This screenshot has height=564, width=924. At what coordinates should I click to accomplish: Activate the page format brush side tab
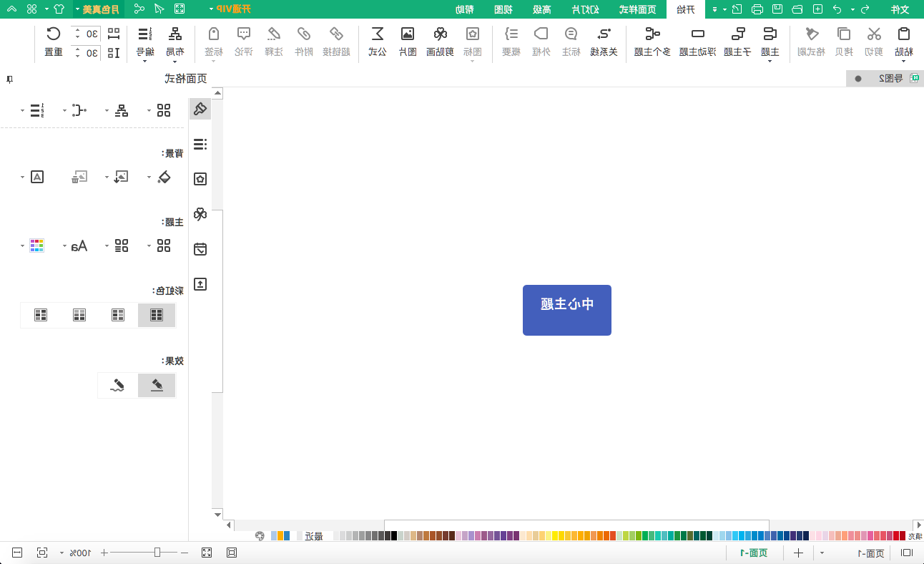pos(201,109)
